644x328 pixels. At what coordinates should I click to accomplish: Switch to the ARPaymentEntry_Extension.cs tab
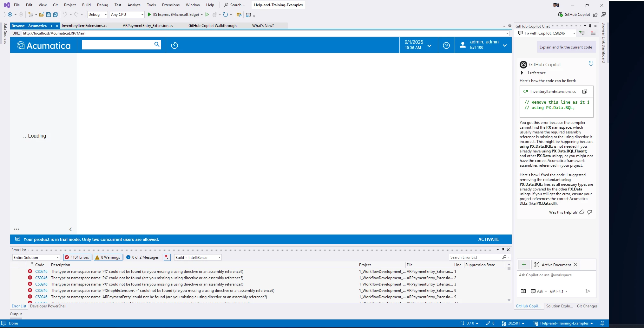tap(148, 26)
